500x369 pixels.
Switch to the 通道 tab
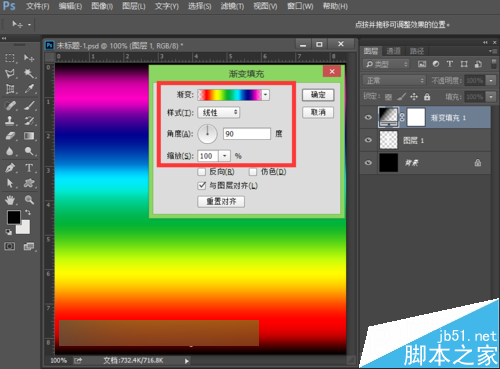tap(393, 51)
